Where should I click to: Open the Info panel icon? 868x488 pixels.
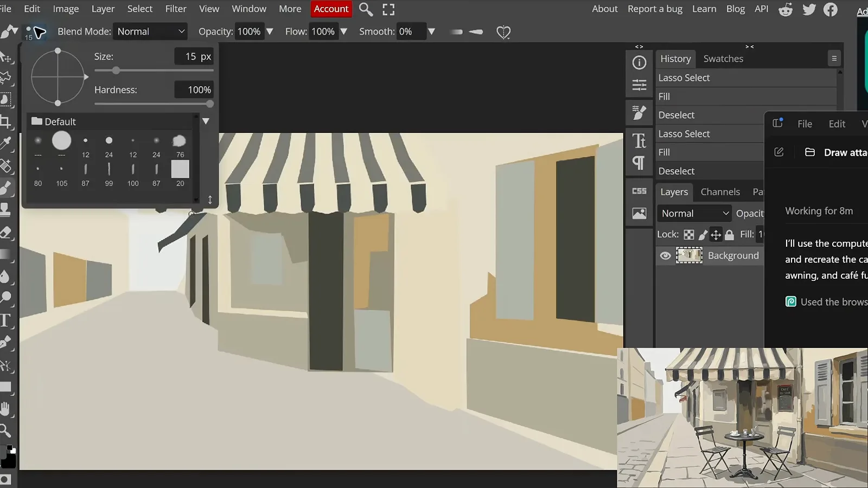pyautogui.click(x=639, y=63)
